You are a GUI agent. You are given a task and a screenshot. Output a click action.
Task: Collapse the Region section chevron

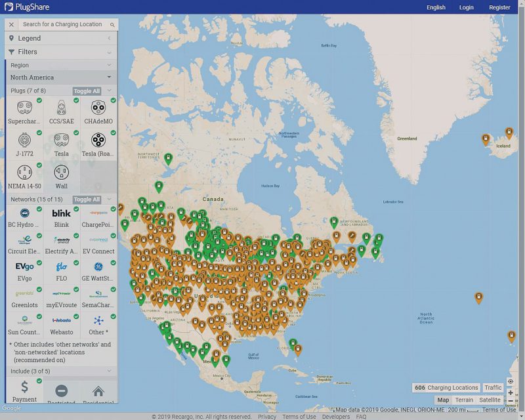[109, 65]
